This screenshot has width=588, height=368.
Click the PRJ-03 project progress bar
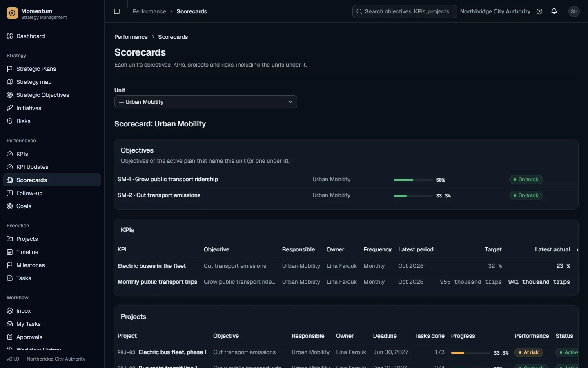pyautogui.click(x=470, y=353)
